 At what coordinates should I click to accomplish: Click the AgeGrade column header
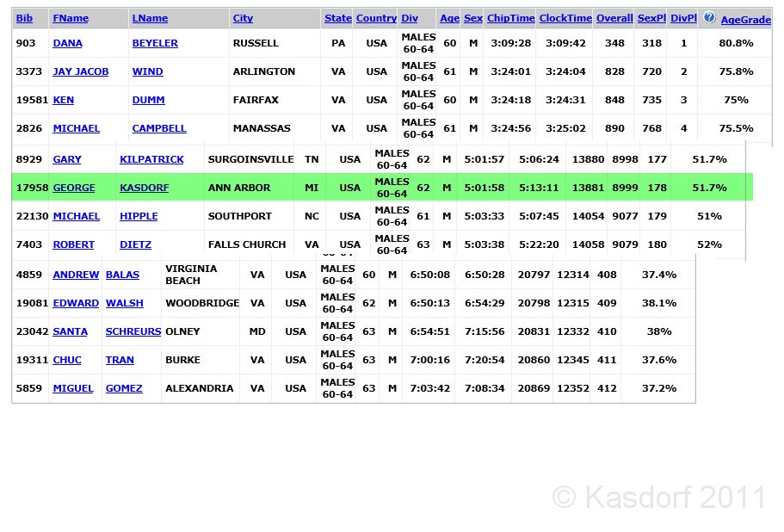click(x=745, y=19)
